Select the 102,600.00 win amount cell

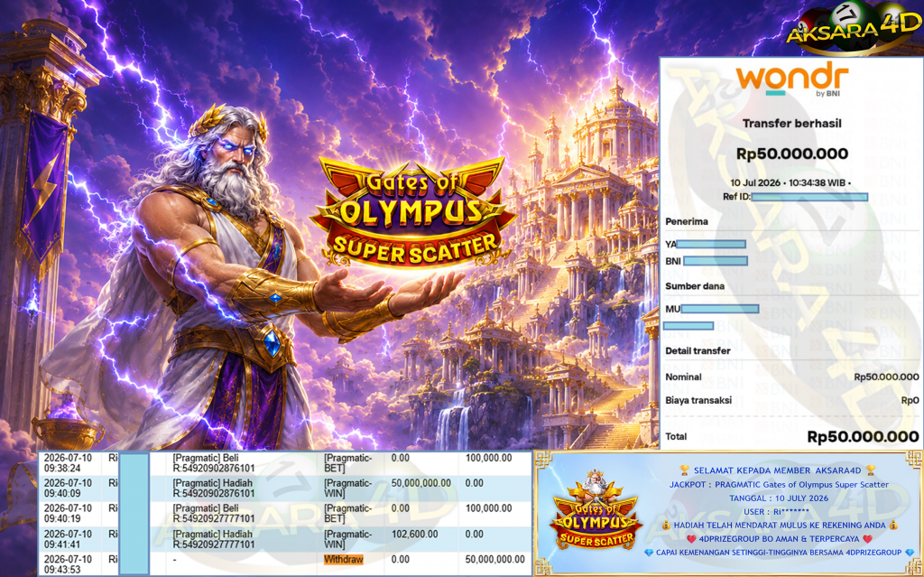414,534
